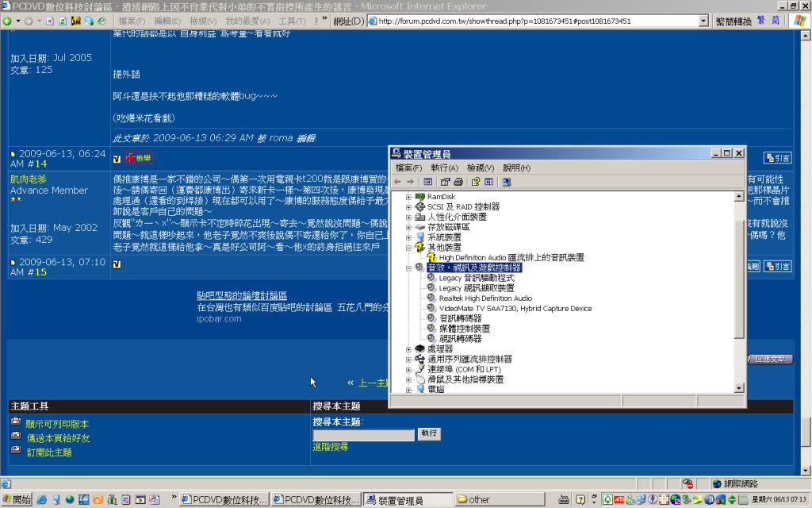Viewport: 812px width, 508px height.
Task: Select VideoMate TV SAA7130 Hybrid Capture Device
Action: click(515, 309)
